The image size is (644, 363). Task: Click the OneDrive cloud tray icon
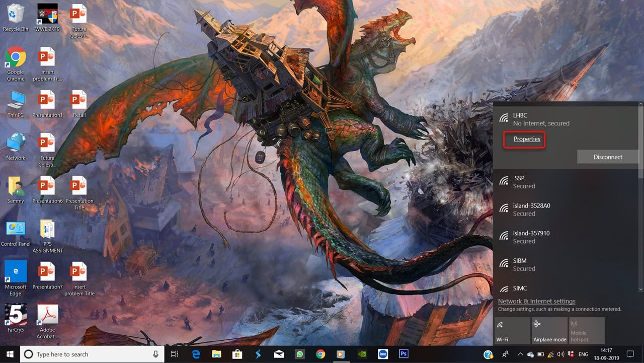click(x=531, y=354)
